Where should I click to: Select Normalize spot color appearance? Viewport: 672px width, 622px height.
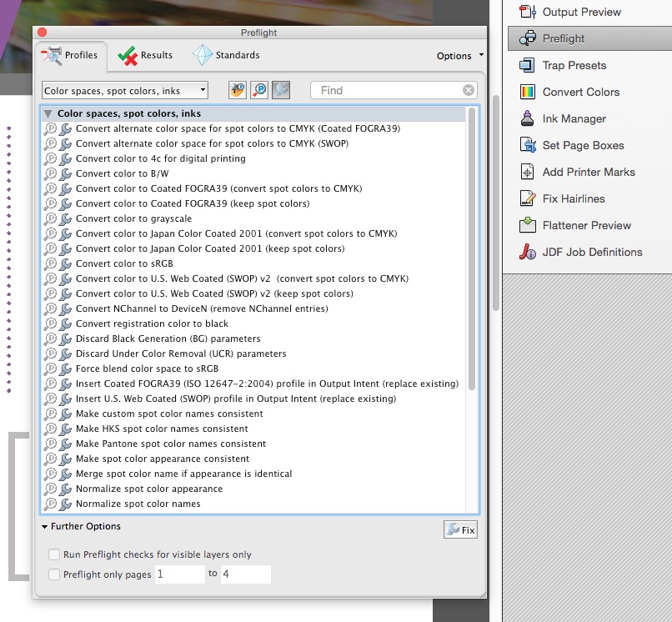[149, 489]
